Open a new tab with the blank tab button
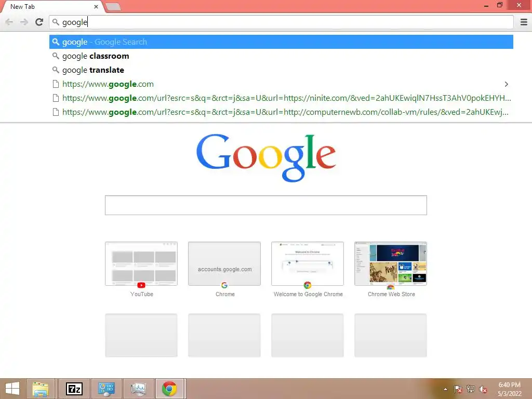Screen dimensions: 532x399 click(x=113, y=7)
